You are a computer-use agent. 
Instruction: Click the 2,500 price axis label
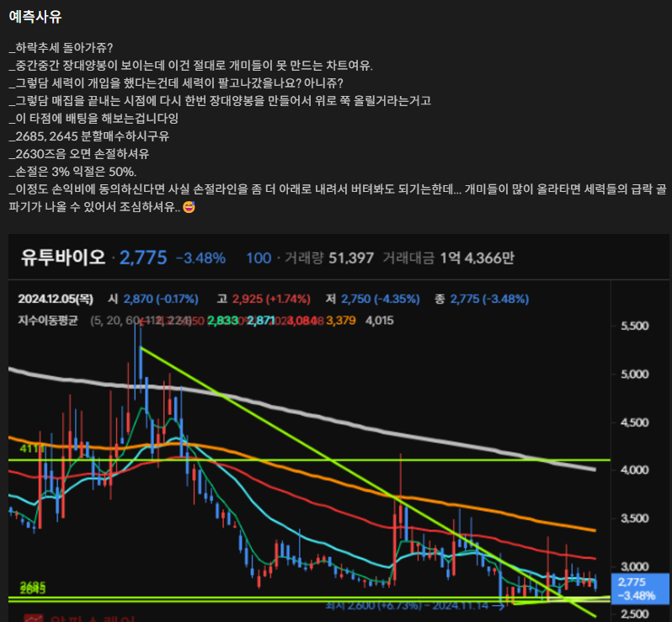pos(635,614)
